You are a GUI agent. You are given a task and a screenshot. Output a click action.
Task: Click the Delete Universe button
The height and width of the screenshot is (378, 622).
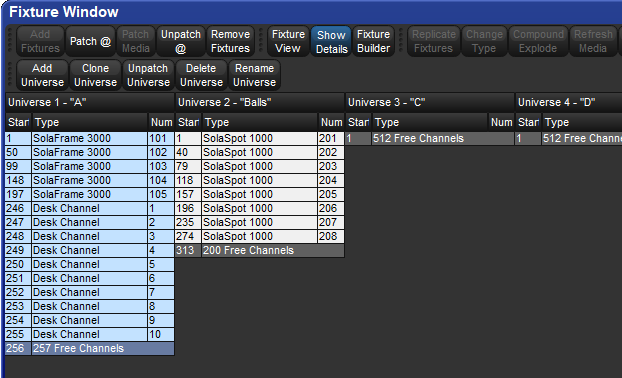point(202,75)
